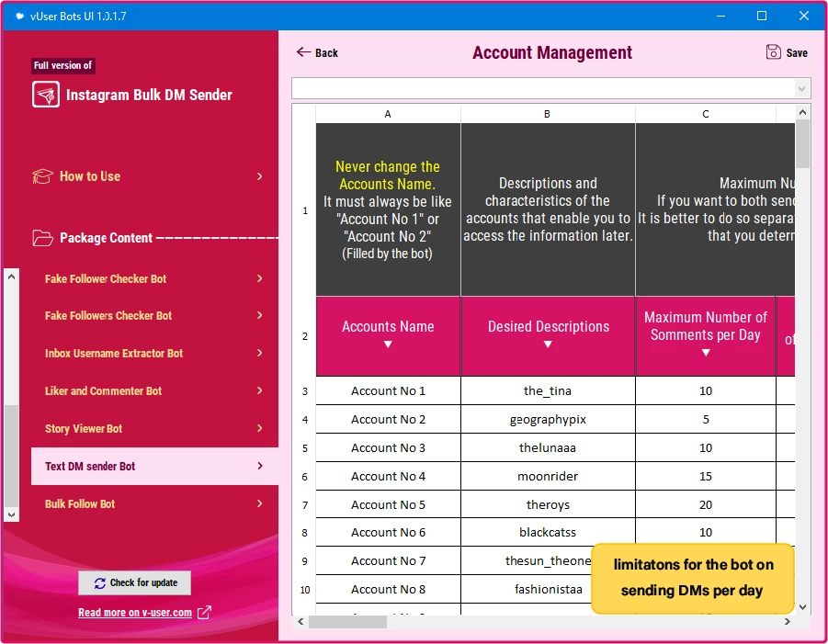Click the sidebar scroll up arrow
Screen dimensions: 828x644
pyautogui.click(x=12, y=277)
